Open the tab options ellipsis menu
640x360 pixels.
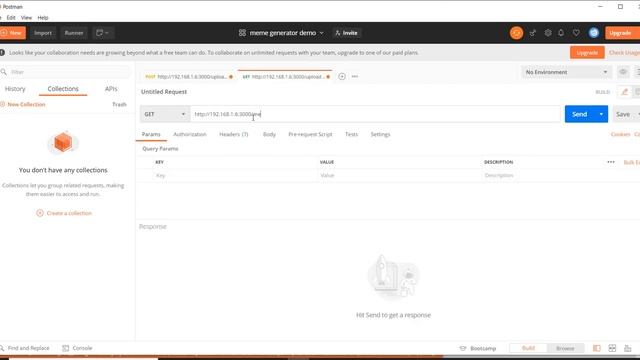pyautogui.click(x=355, y=76)
